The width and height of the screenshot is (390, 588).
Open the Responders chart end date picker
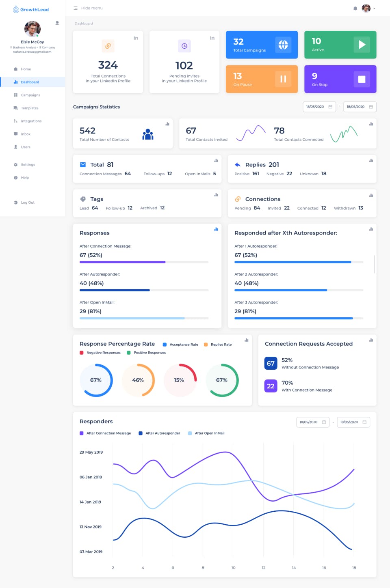(x=353, y=422)
